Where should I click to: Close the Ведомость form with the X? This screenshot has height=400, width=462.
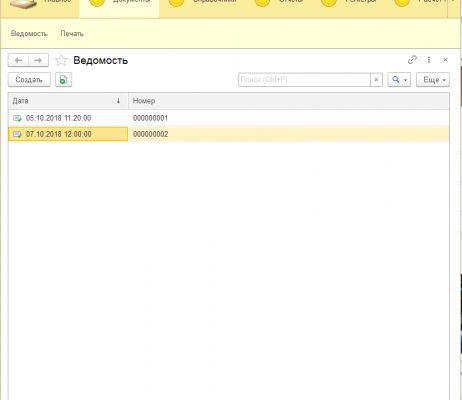tap(446, 60)
